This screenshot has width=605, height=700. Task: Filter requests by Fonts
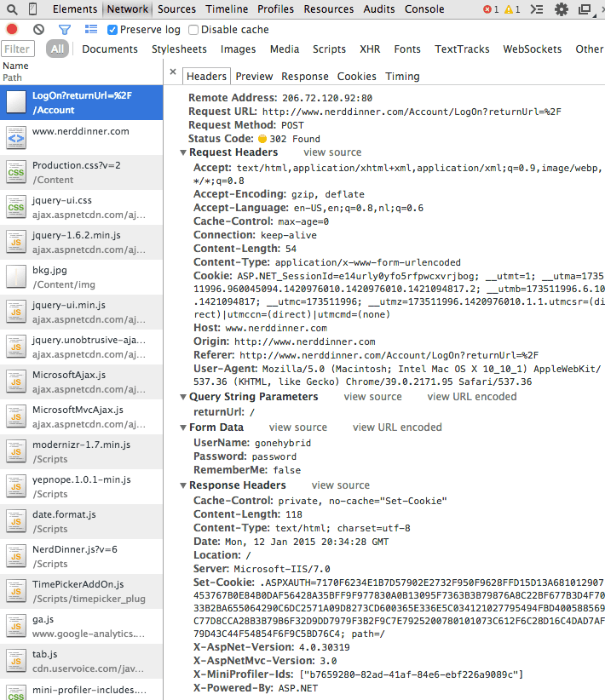tap(407, 49)
